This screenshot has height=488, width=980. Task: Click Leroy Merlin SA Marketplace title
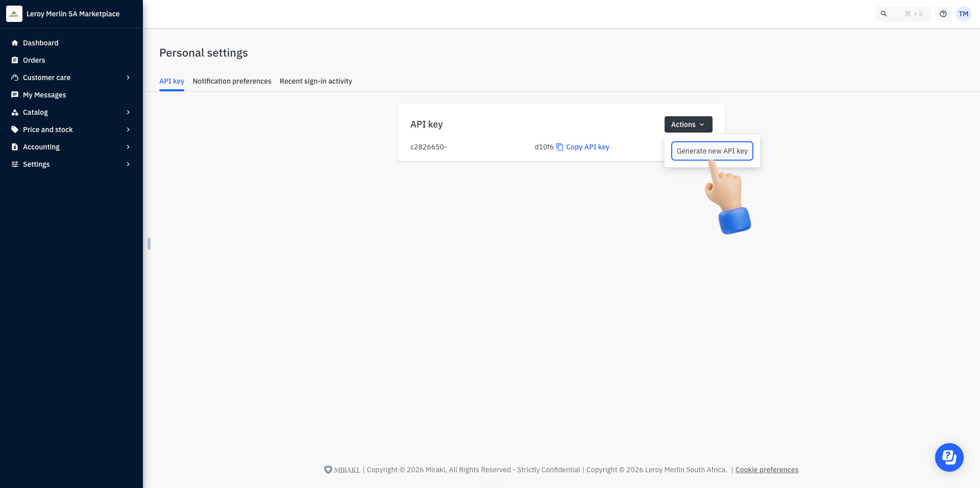(x=73, y=14)
